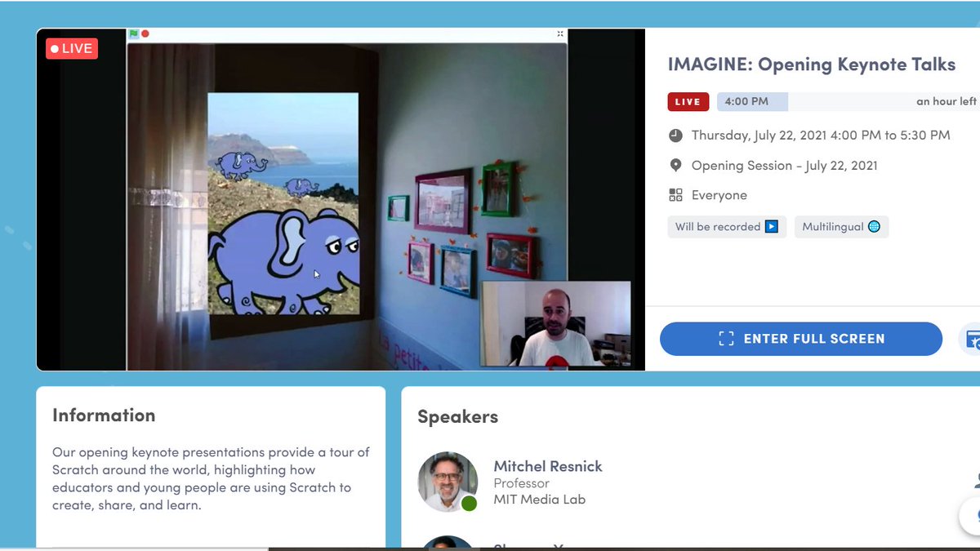Screen dimensions: 980x551
Task: Click the LIVE label in the session info
Action: coord(688,102)
